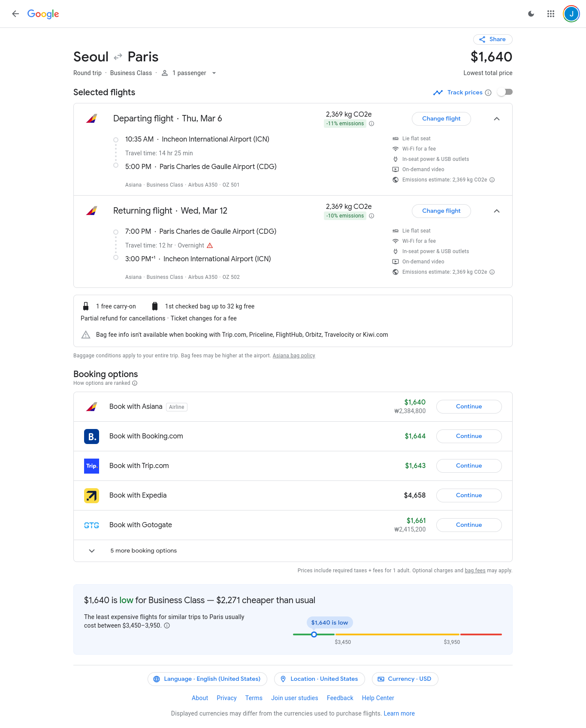Open the passenger count dropdown
The image size is (586, 728).
click(x=214, y=73)
